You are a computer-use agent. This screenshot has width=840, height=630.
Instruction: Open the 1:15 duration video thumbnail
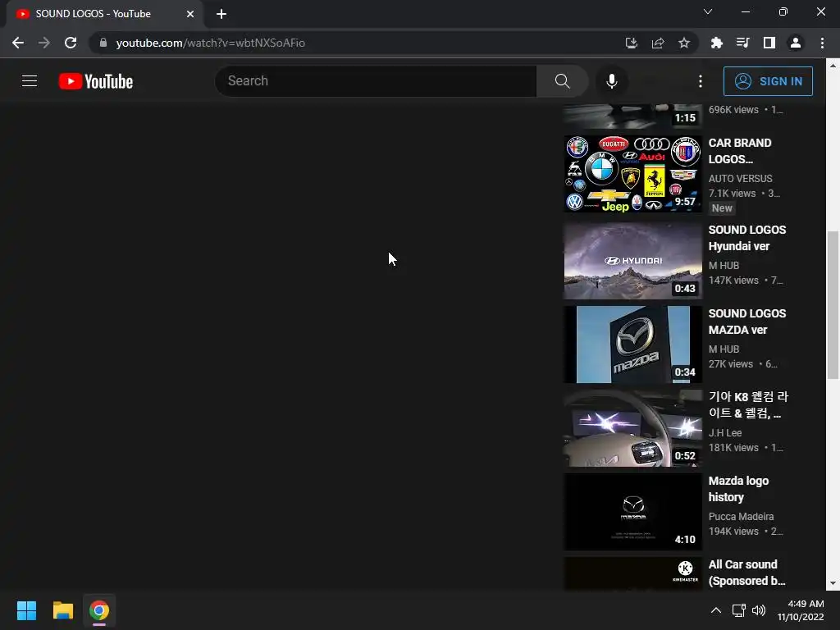632,116
